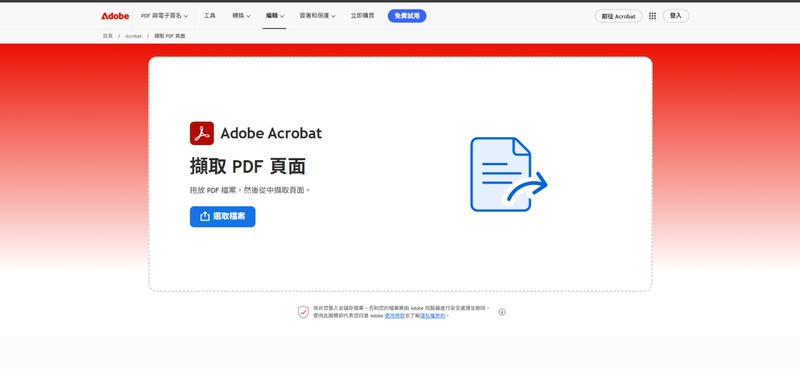800x369 pixels.
Task: Click the 免費試用 button
Action: coord(407,16)
